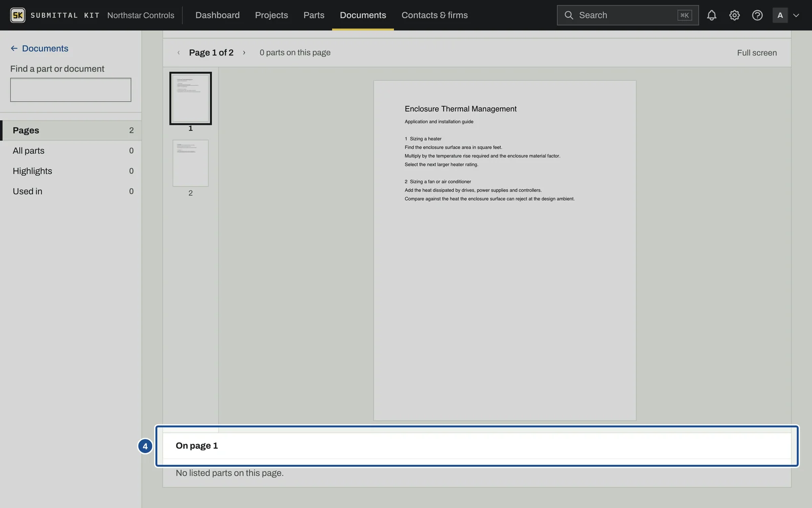
Task: Open the help question mark icon
Action: point(757,15)
